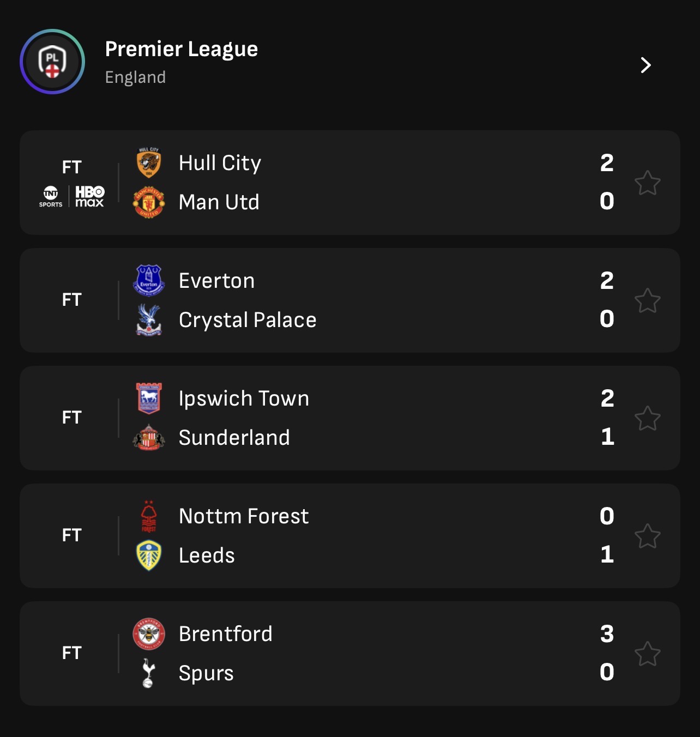
Task: Click the Sunderland crest
Action: pyautogui.click(x=149, y=438)
